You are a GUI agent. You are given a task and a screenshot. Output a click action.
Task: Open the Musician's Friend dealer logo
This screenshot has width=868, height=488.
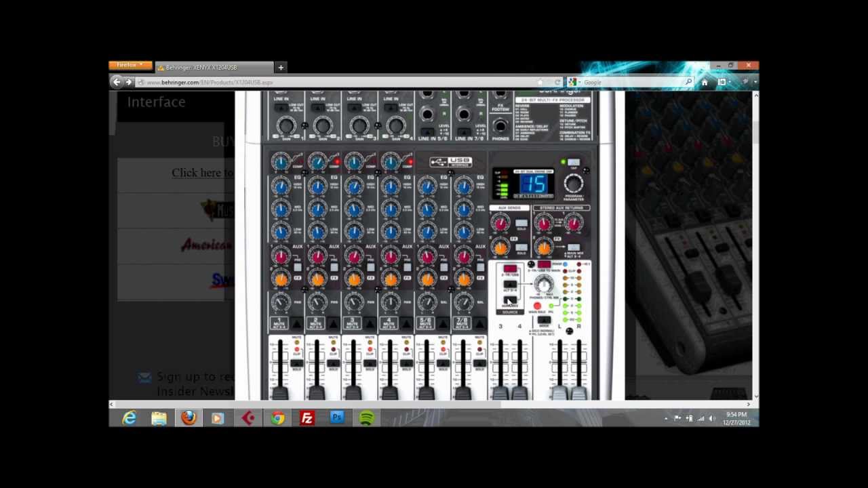218,209
